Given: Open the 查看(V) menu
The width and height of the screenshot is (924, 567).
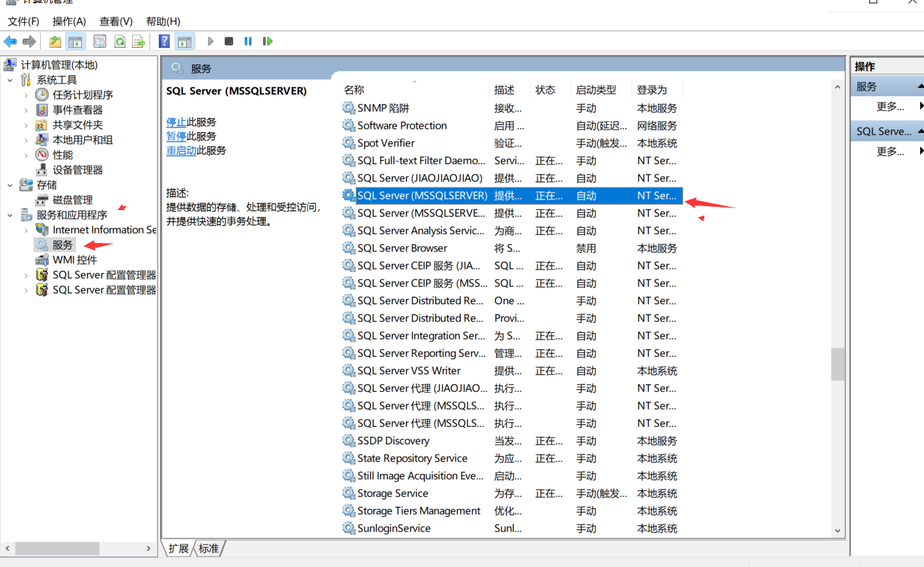Looking at the screenshot, I should coord(116,21).
